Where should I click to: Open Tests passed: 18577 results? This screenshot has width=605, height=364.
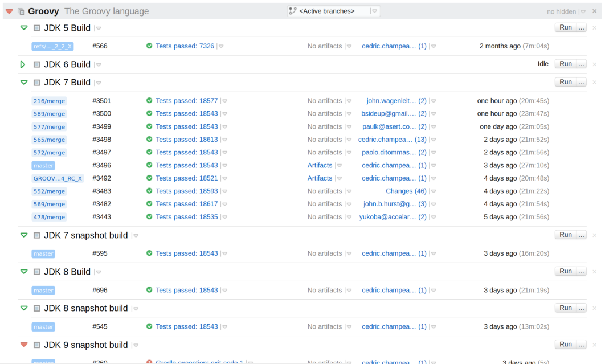click(x=187, y=101)
